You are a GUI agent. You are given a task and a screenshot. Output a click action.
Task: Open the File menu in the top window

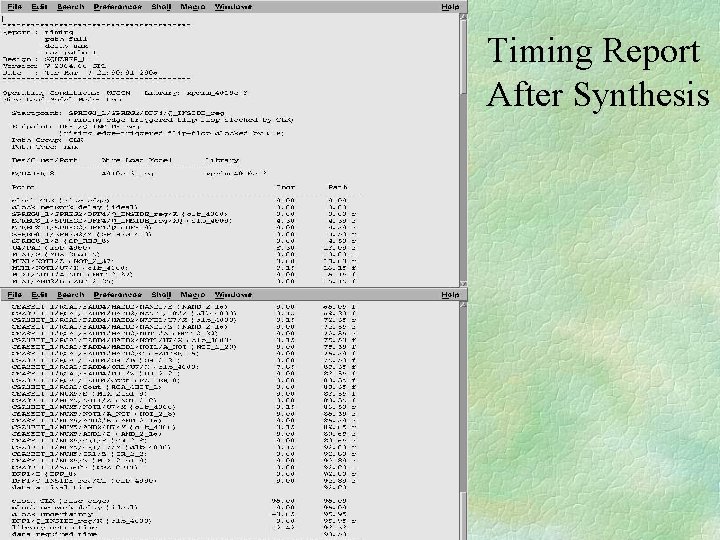(x=15, y=7)
